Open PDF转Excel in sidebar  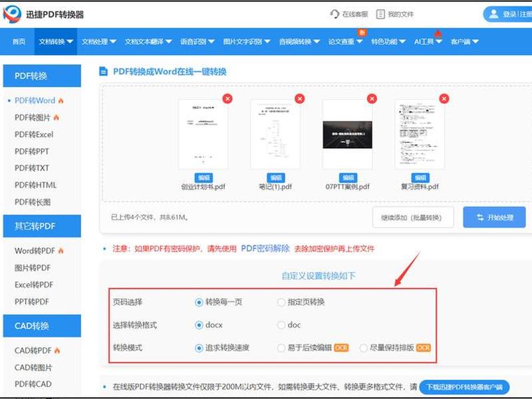pos(34,135)
